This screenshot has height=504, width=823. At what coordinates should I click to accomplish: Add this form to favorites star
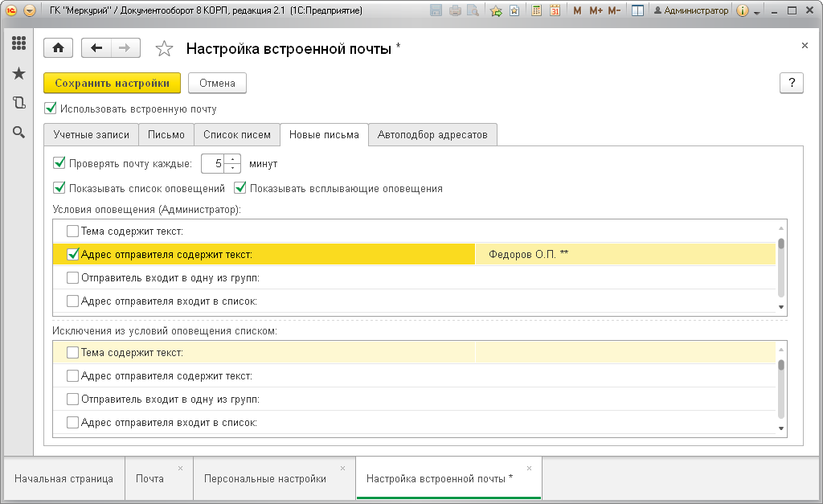pos(164,49)
